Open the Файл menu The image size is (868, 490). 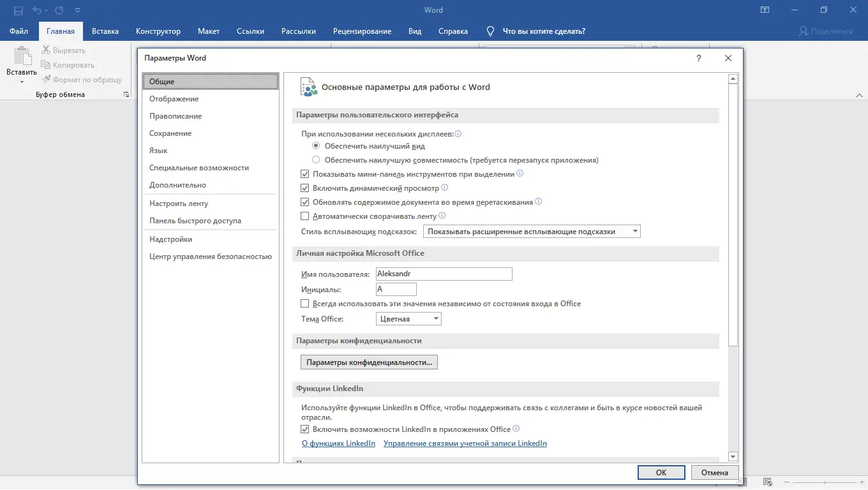coord(19,31)
